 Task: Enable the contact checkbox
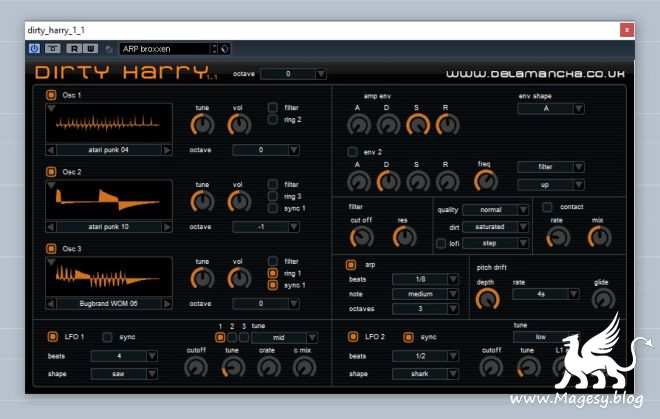click(x=547, y=207)
